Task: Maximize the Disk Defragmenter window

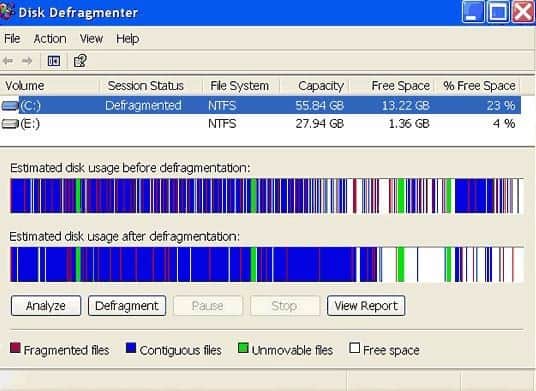Action: (x=498, y=12)
